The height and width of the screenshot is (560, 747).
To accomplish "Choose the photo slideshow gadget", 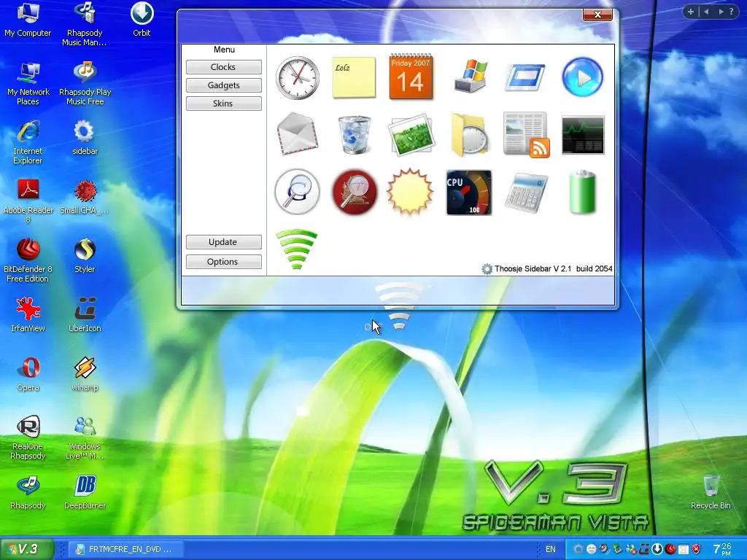I will coord(411,135).
